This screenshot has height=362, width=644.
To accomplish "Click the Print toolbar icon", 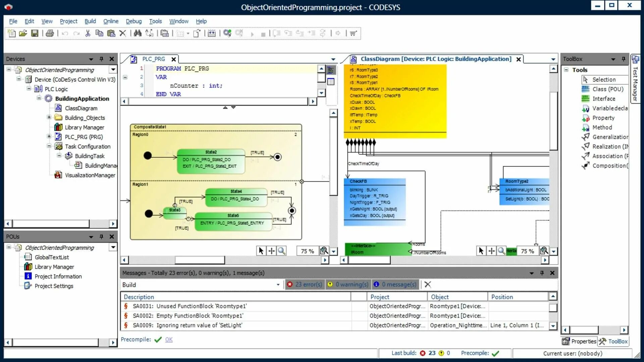I will (x=50, y=33).
